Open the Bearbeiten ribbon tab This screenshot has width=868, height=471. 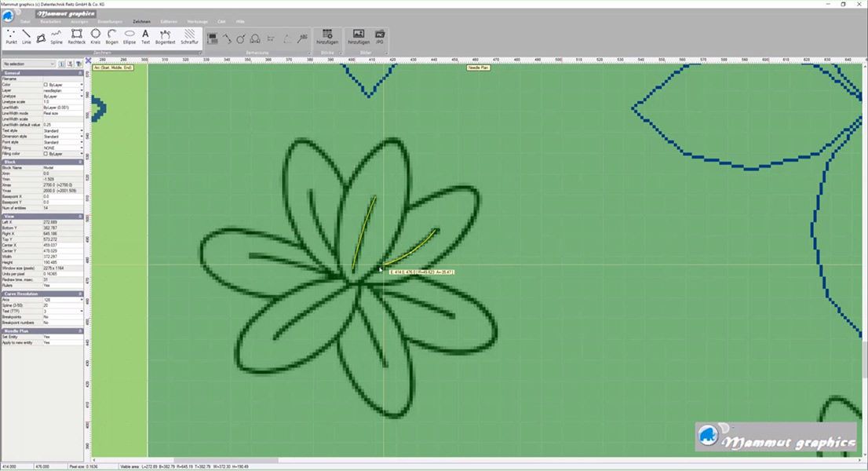click(50, 21)
